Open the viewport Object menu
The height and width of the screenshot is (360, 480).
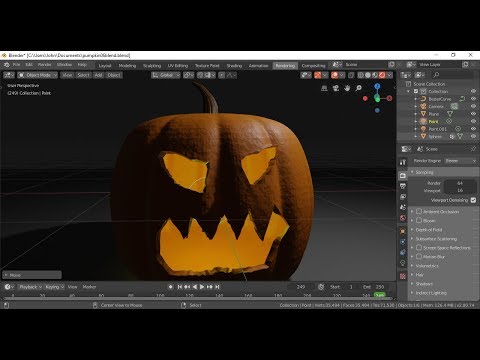[x=114, y=75]
